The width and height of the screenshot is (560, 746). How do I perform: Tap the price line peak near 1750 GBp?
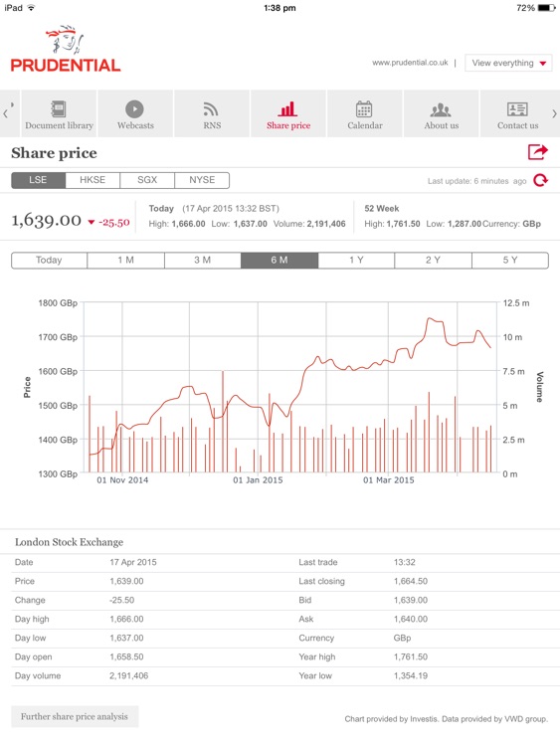pyautogui.click(x=429, y=318)
